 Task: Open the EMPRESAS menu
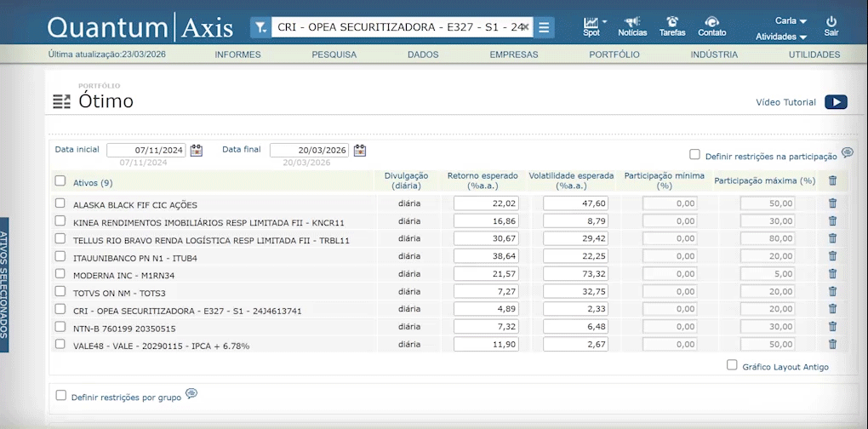coord(513,54)
